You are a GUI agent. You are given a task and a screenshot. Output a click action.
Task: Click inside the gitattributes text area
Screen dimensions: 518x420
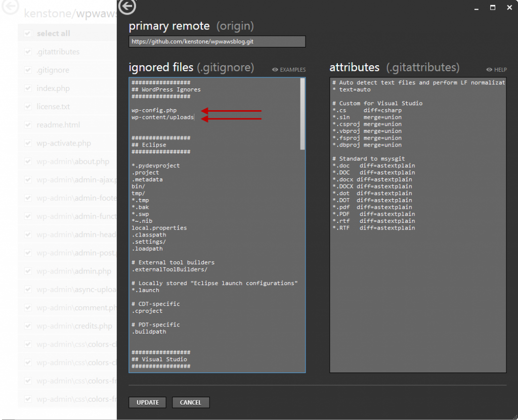[x=417, y=293]
